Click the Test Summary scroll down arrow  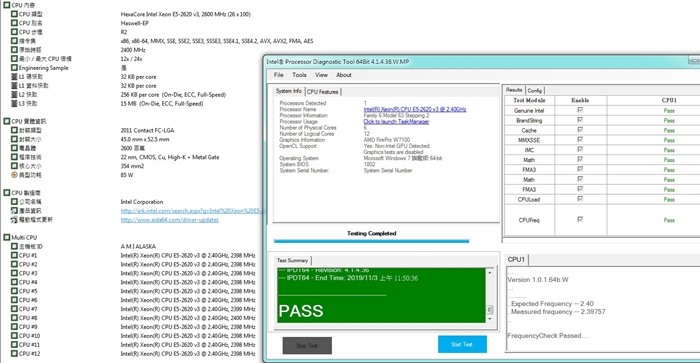pos(489,319)
